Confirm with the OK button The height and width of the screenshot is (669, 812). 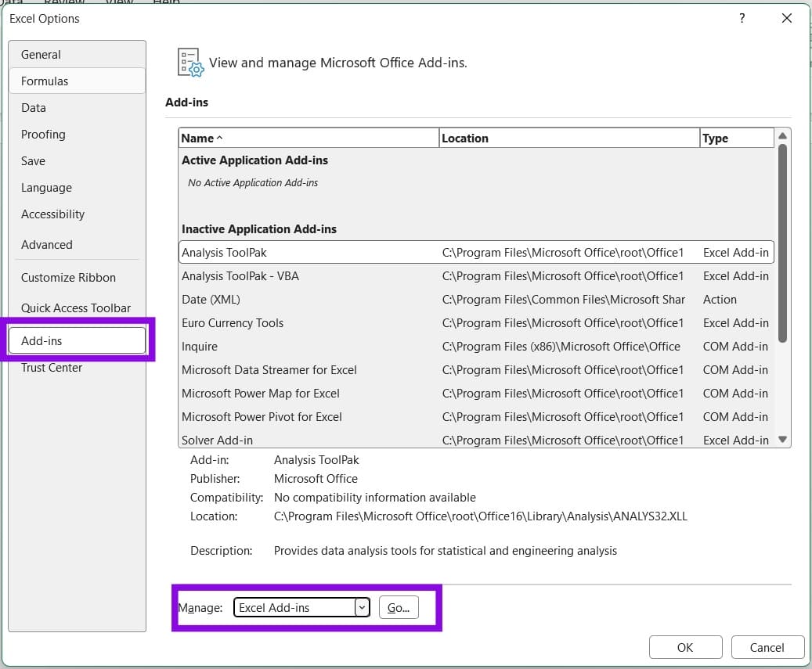[x=685, y=647]
